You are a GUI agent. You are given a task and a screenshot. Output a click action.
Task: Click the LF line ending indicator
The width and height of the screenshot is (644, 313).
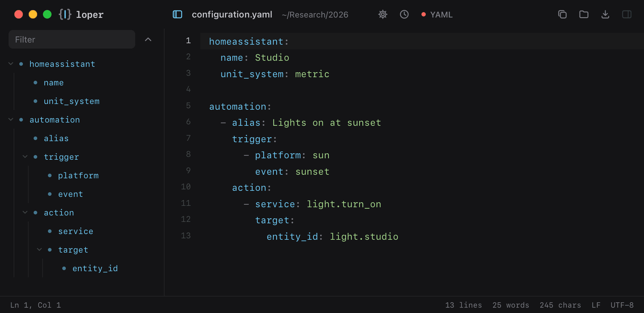pos(596,305)
